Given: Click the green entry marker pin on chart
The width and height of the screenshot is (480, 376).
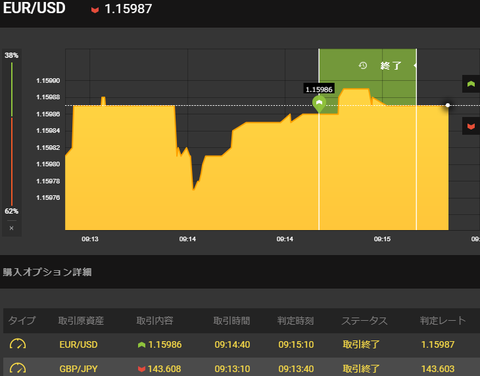Looking at the screenshot, I should coord(319,104).
